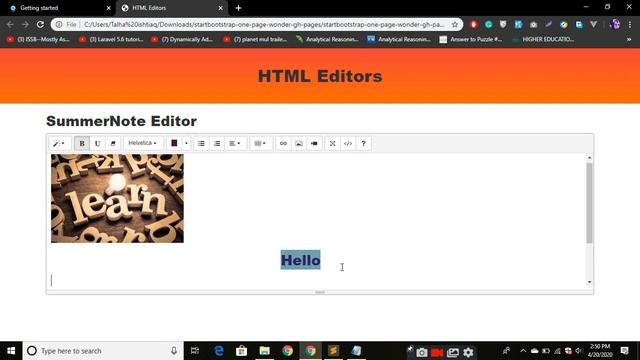Open the Chrome three-dot menu
Image resolution: width=640 pixels, height=360 pixels.
click(x=630, y=24)
